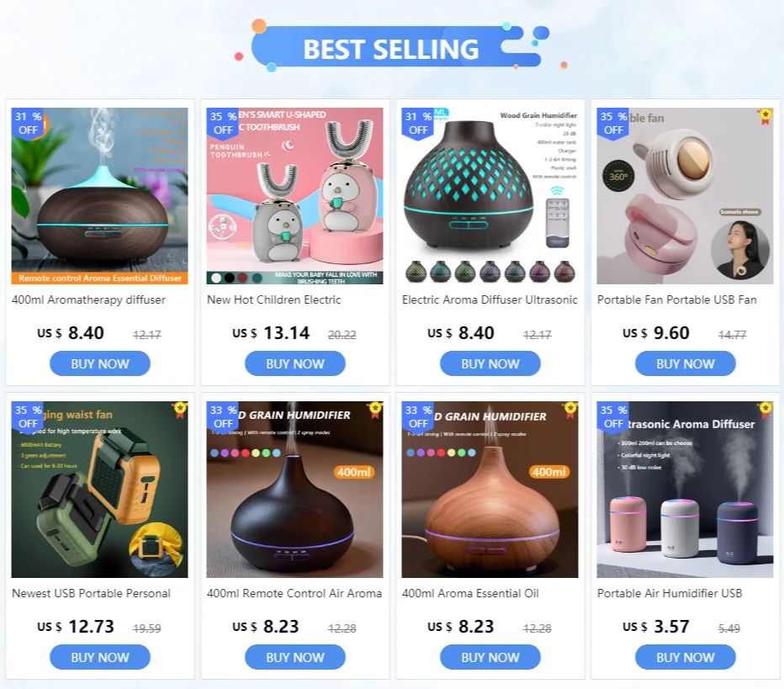Screen dimensions: 784x689
Task: Open the Portable Fan Portable USB Fan title
Action: (677, 300)
